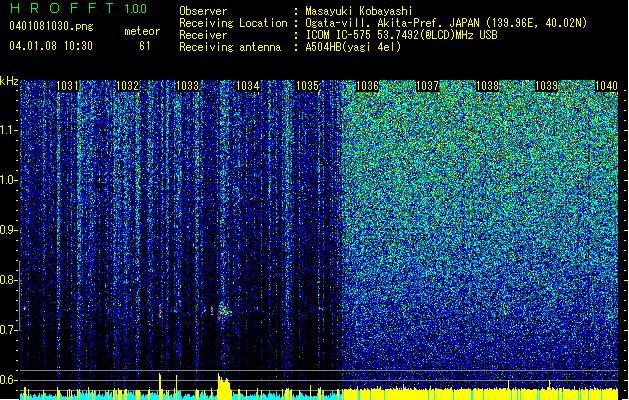
Task: Click the 1040 time marker
Action: click(607, 86)
